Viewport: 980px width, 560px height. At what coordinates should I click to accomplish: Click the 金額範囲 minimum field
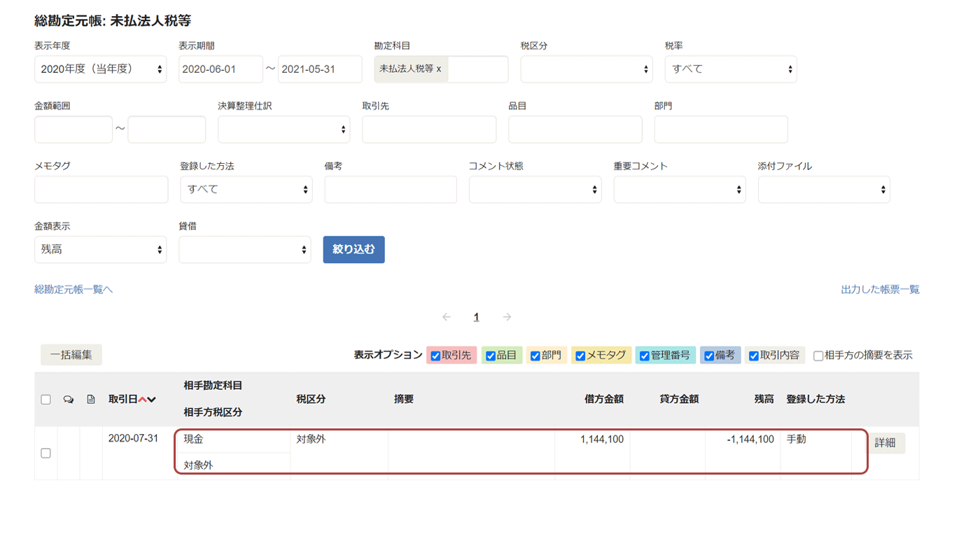pos(73,129)
